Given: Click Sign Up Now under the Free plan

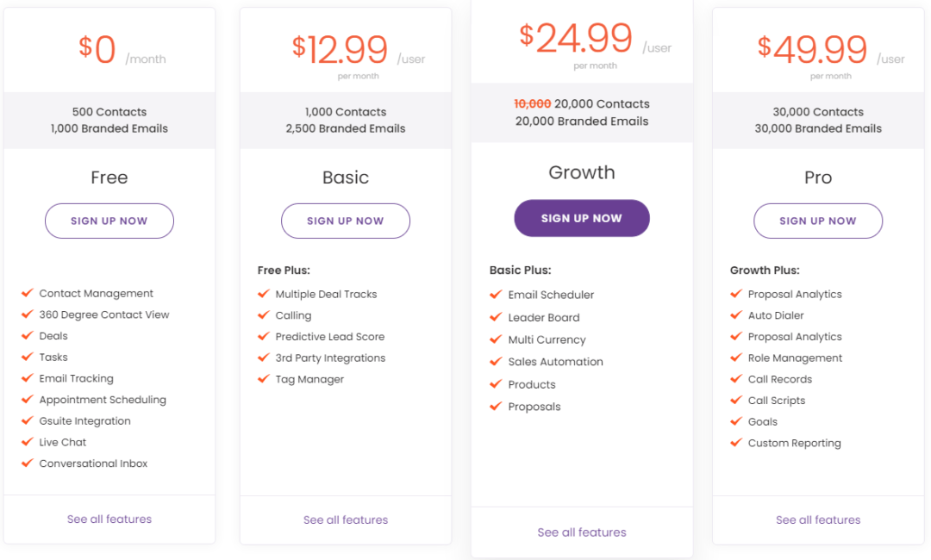Looking at the screenshot, I should [x=109, y=221].
